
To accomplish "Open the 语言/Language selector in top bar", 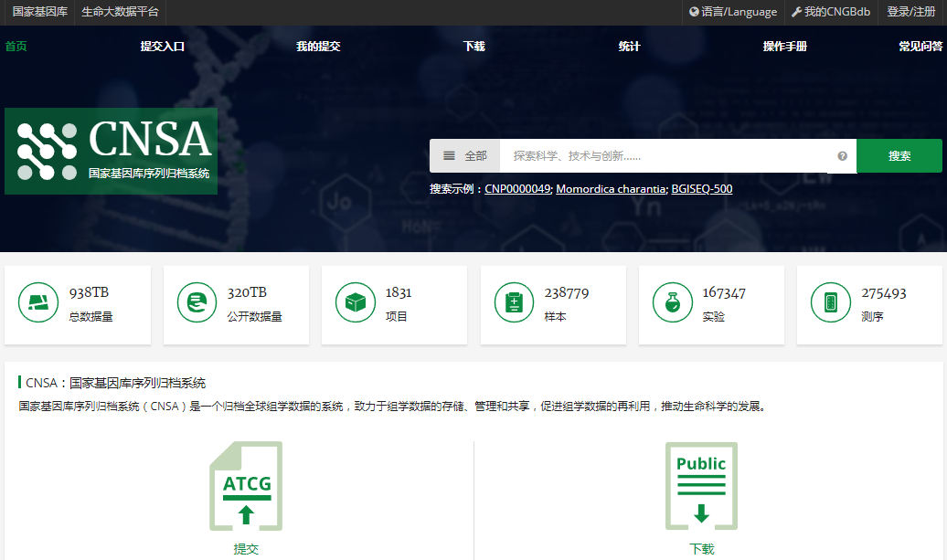I will click(x=733, y=12).
